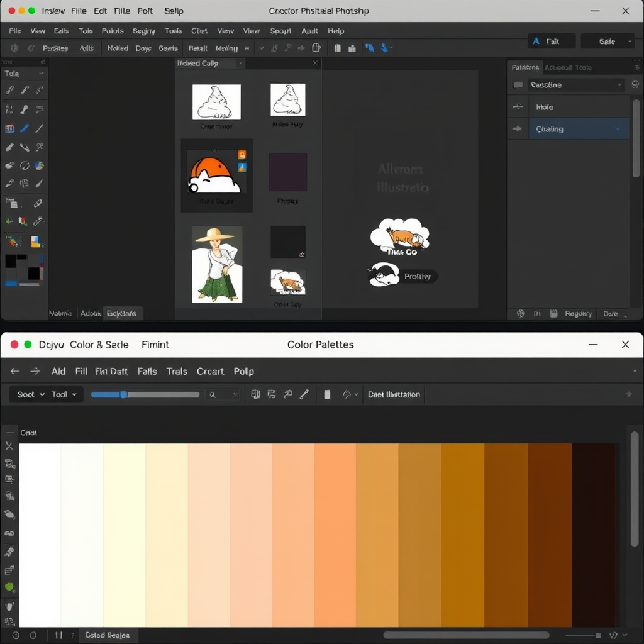This screenshot has height=644, width=644.
Task: Select the pure white palette swatch
Action: [x=40, y=535]
